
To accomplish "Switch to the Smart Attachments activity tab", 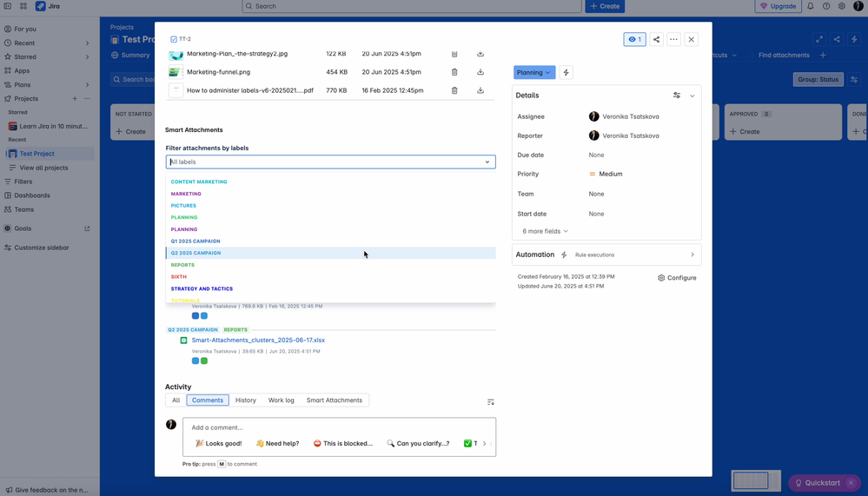I will coord(335,400).
